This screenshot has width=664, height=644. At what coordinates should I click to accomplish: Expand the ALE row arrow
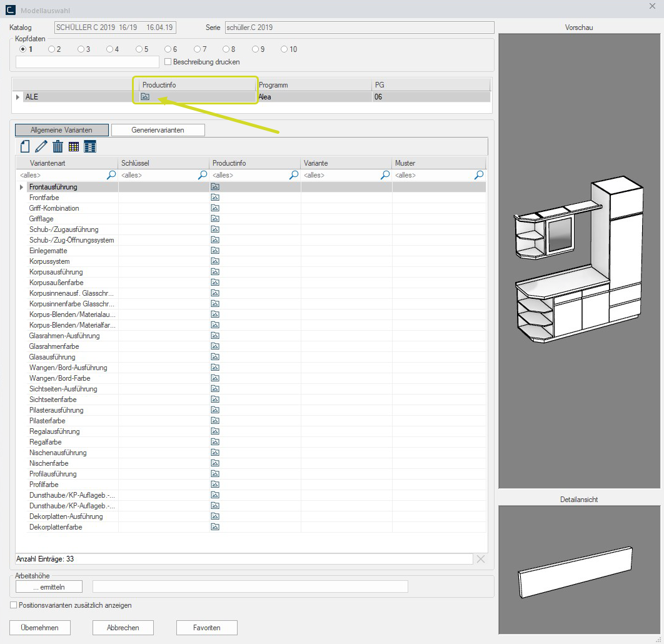pyautogui.click(x=18, y=97)
